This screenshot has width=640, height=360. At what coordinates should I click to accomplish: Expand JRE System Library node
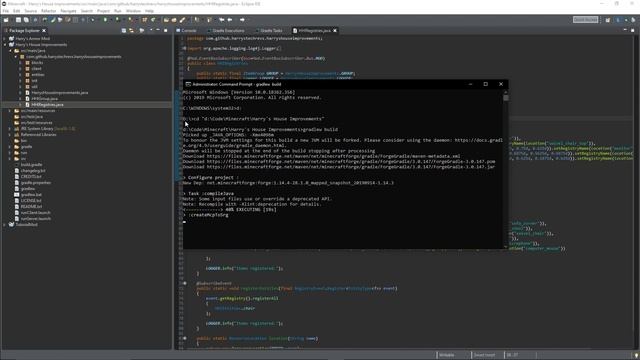(10, 129)
